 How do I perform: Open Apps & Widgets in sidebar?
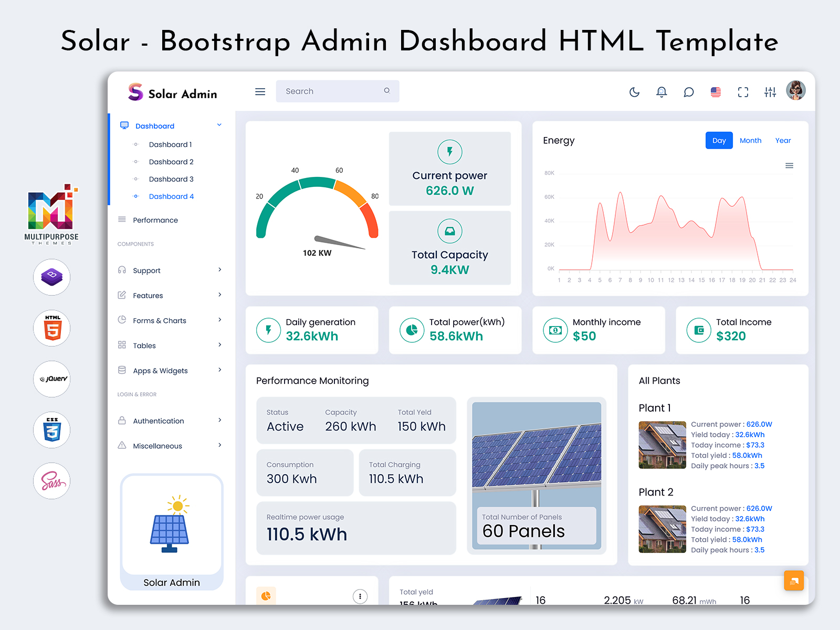(160, 370)
